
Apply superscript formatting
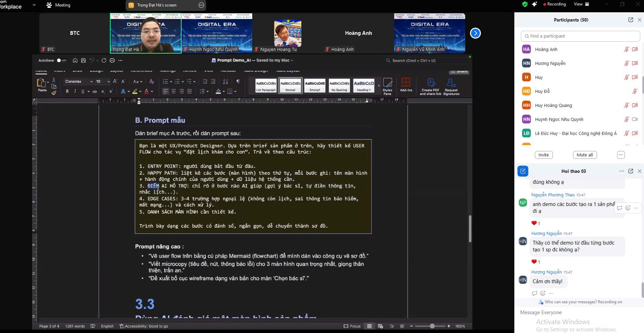click(111, 91)
